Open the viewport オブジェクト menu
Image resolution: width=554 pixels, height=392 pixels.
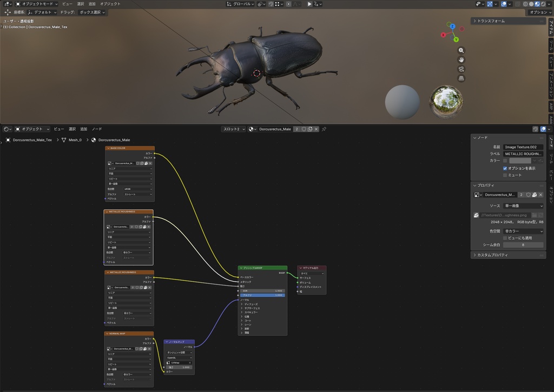coord(110,4)
